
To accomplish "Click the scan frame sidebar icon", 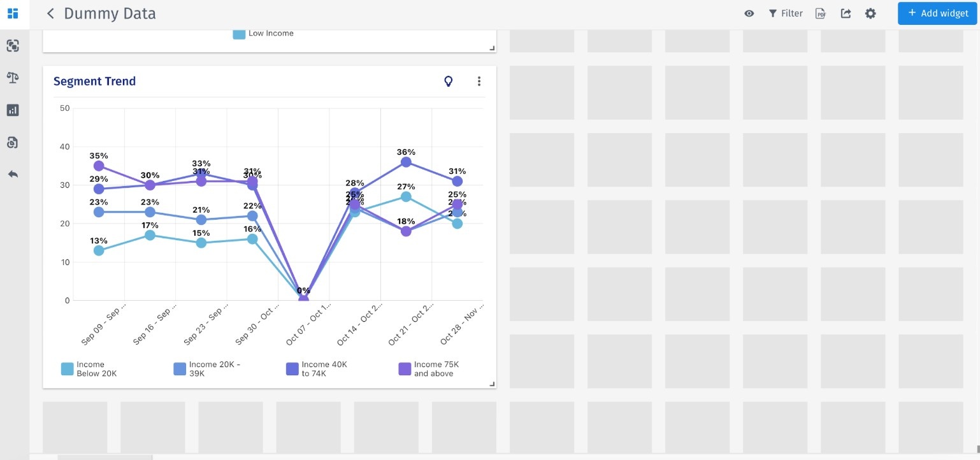I will [x=13, y=45].
